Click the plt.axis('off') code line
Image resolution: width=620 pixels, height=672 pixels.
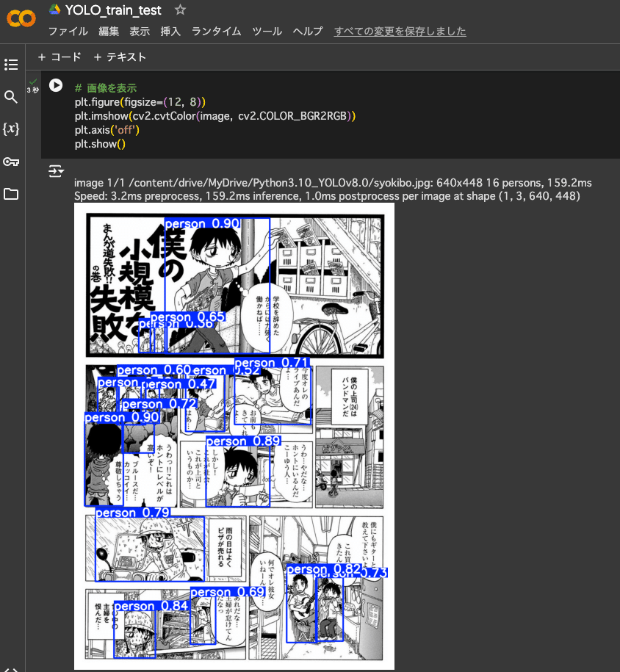point(107,130)
